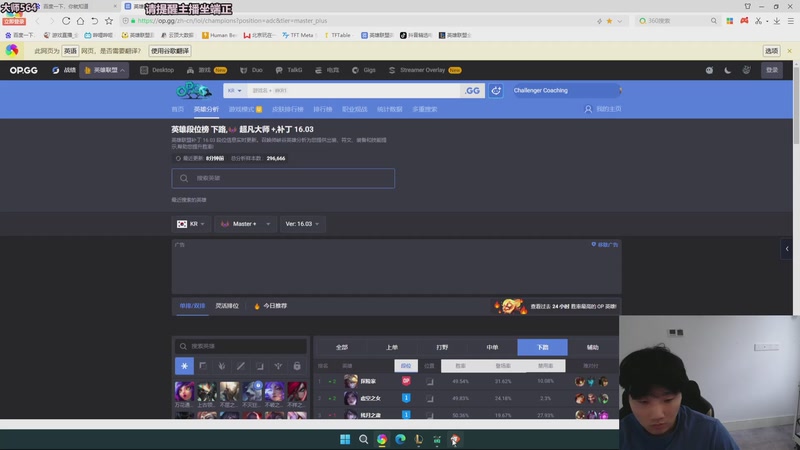Image resolution: width=800 pixels, height=450 pixels.
Task: Bookmark page with the star outline icon
Action: click(109, 21)
